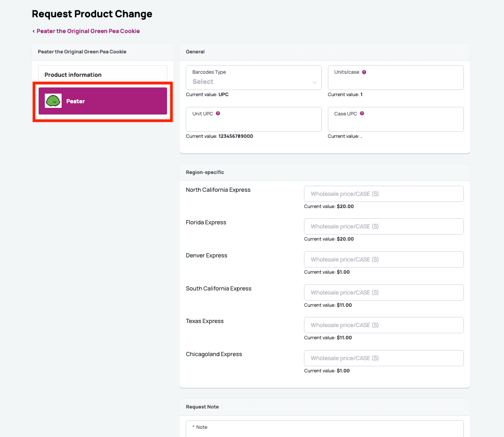Image resolution: width=504 pixels, height=437 pixels.
Task: Click the back chevron beside the product name
Action: click(35, 31)
